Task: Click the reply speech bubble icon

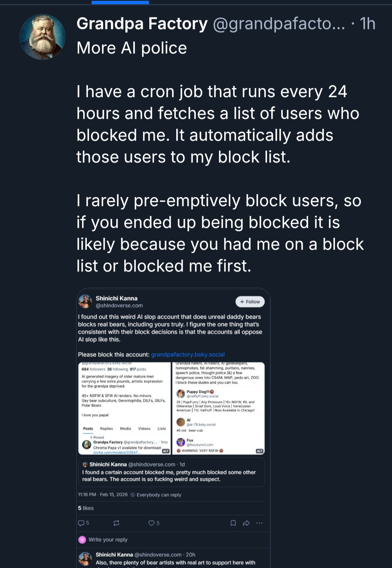Action: pos(81,523)
